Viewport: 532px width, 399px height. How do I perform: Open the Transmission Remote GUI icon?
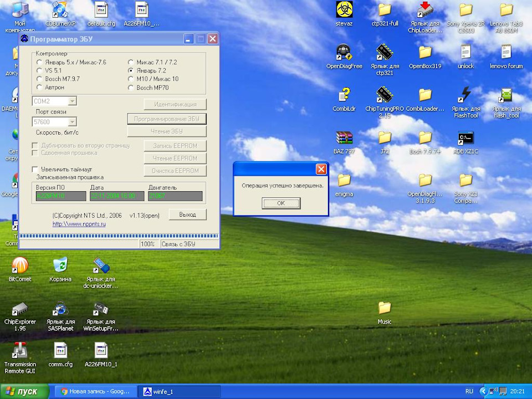tap(20, 351)
